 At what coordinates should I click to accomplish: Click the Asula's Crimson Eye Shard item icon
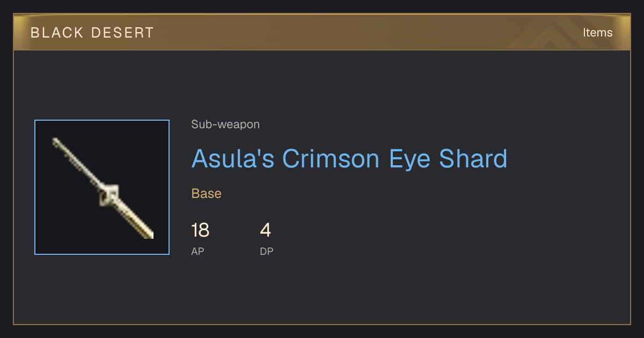(102, 187)
